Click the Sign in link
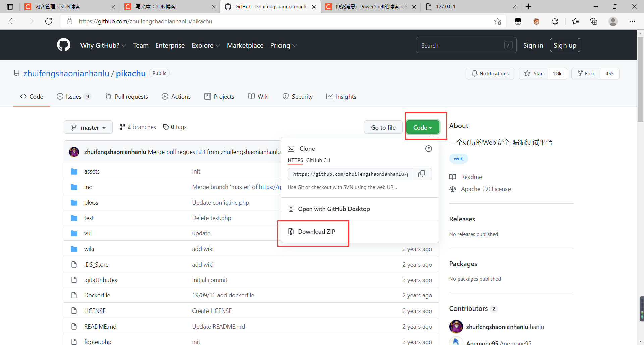644x345 pixels. pos(533,45)
